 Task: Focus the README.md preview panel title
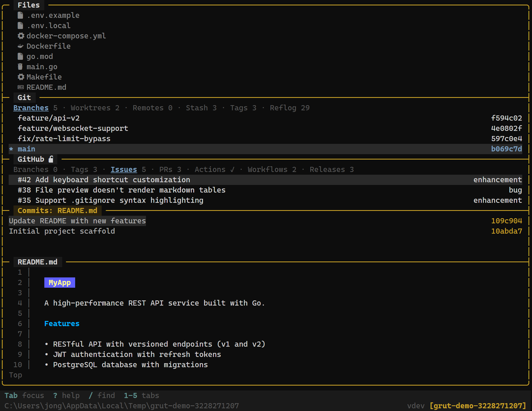click(x=38, y=262)
